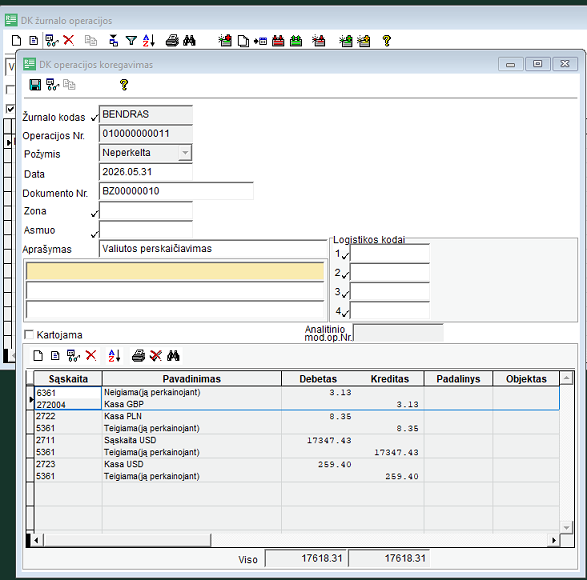Click the grid vertical scrollbar up arrow
This screenshot has height=580, width=587.
point(566,378)
